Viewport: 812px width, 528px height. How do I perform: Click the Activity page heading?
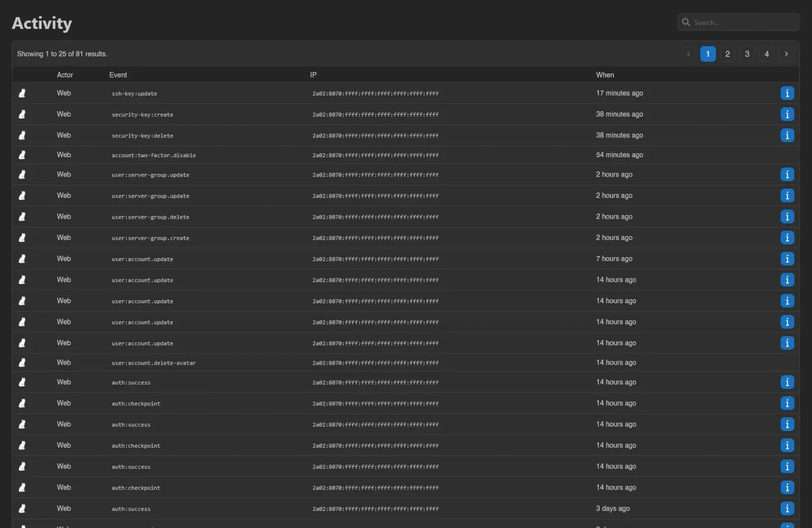tap(42, 23)
